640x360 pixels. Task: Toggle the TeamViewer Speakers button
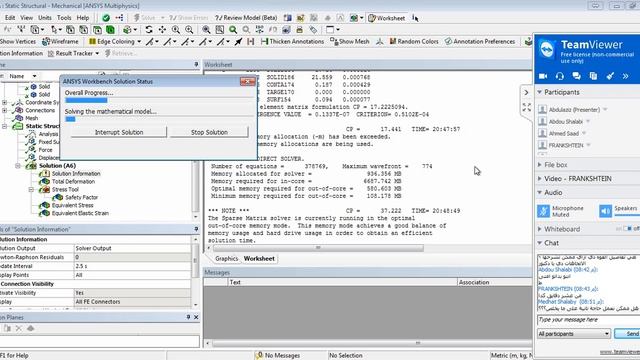pos(605,211)
